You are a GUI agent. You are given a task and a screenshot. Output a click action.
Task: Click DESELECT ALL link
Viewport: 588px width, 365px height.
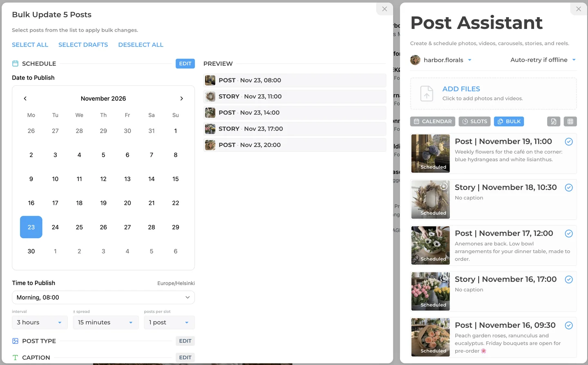(x=141, y=45)
